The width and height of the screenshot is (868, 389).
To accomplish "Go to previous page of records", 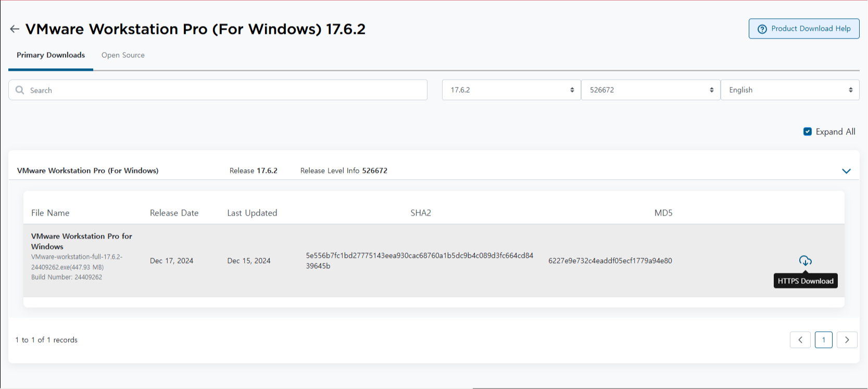I will pyautogui.click(x=800, y=340).
